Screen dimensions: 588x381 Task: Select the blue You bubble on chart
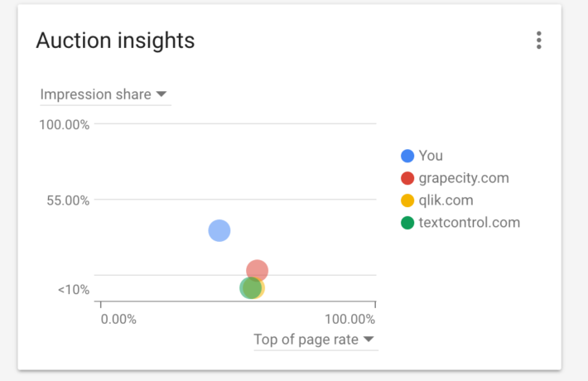click(x=219, y=230)
